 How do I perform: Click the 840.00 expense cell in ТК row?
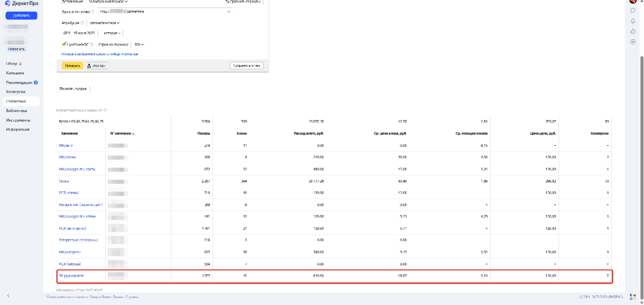pos(318,276)
